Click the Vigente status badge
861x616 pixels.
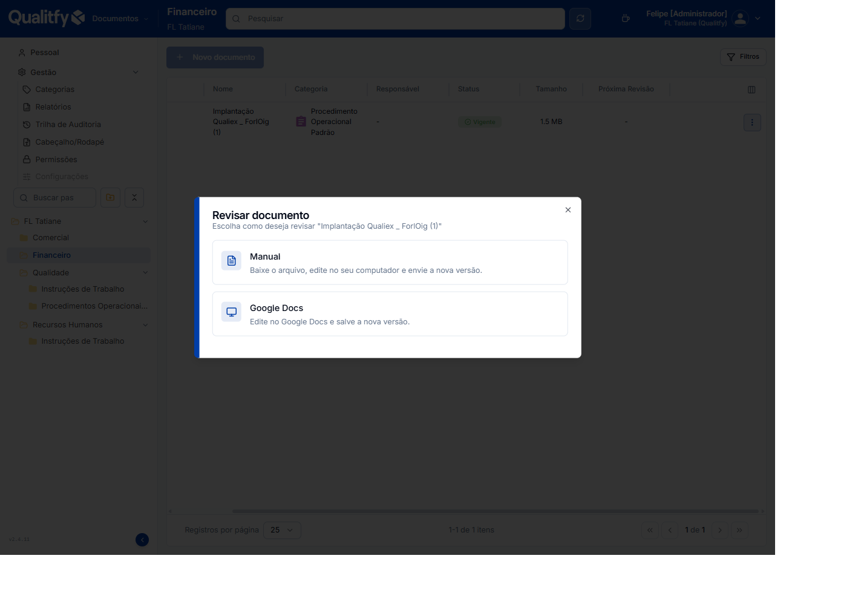(480, 122)
